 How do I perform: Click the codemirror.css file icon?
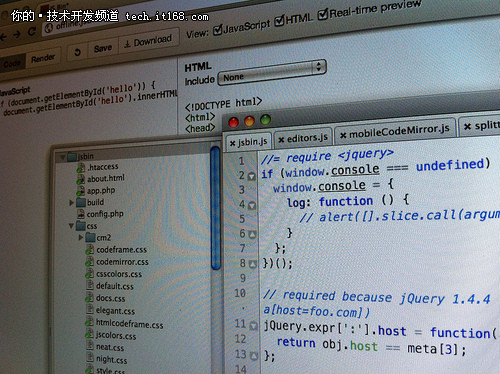click(x=89, y=262)
